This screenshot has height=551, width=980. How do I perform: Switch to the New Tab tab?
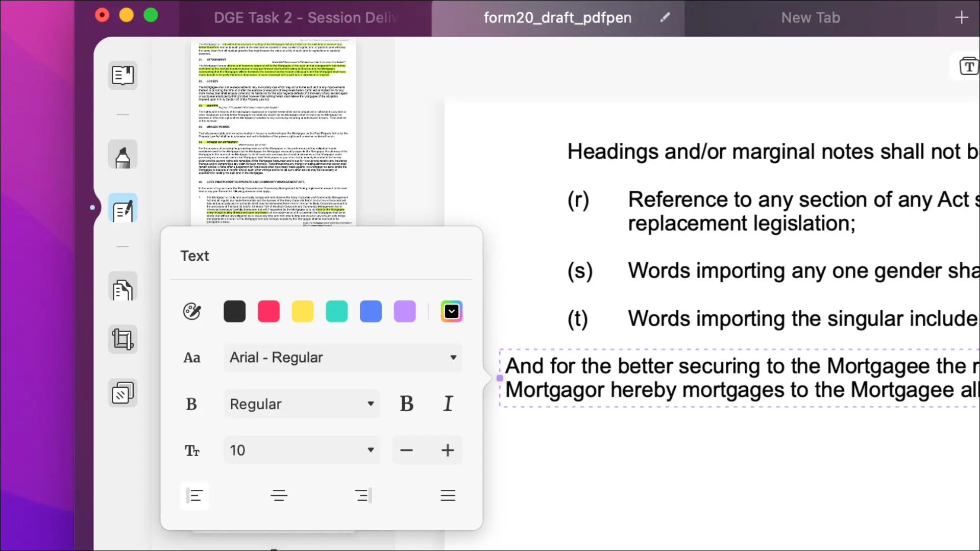coord(811,17)
